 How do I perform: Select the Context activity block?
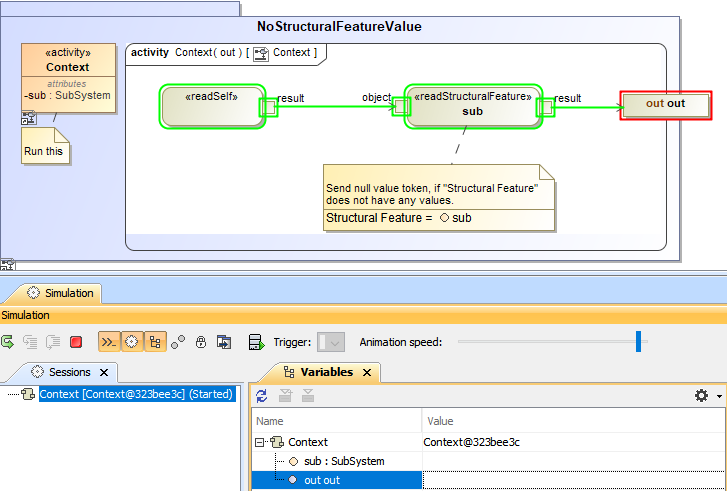pyautogui.click(x=68, y=78)
